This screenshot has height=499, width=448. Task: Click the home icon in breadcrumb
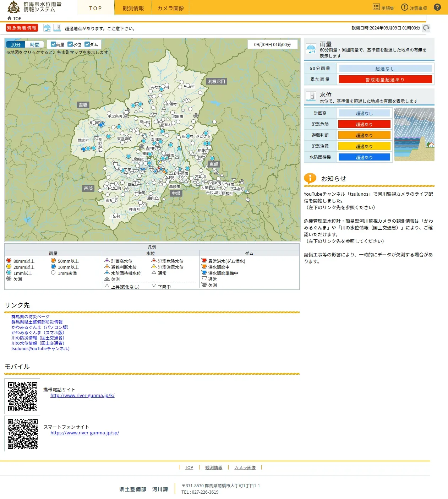9,18
